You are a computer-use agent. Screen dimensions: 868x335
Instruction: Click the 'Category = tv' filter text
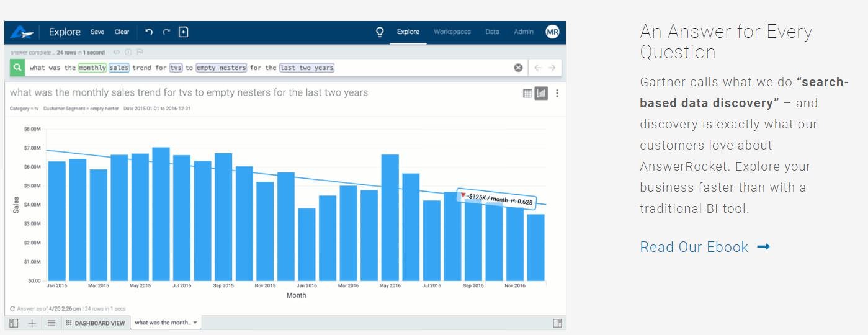24,109
